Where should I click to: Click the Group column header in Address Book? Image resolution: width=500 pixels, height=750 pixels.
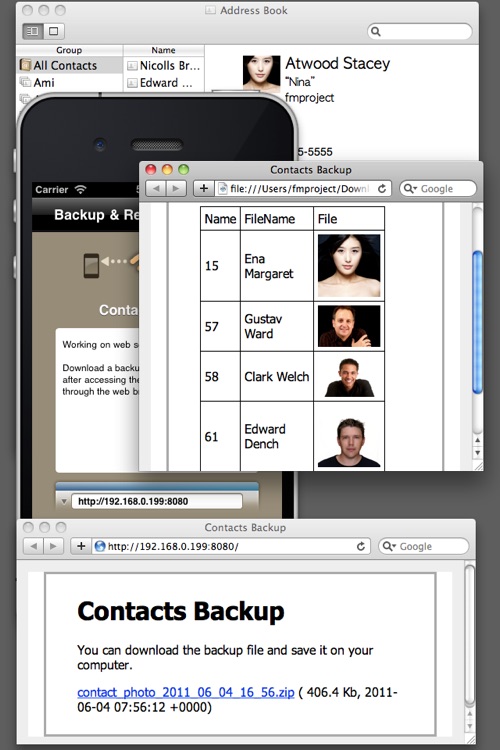69,50
